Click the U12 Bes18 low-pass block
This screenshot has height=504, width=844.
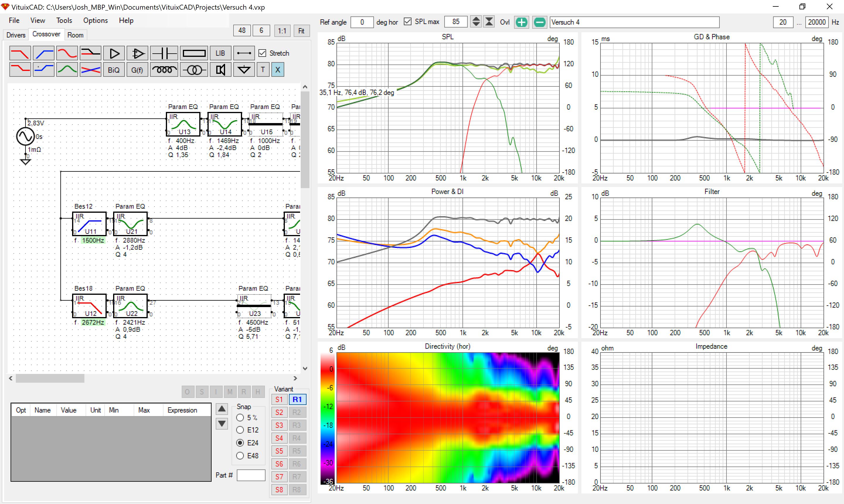click(89, 306)
